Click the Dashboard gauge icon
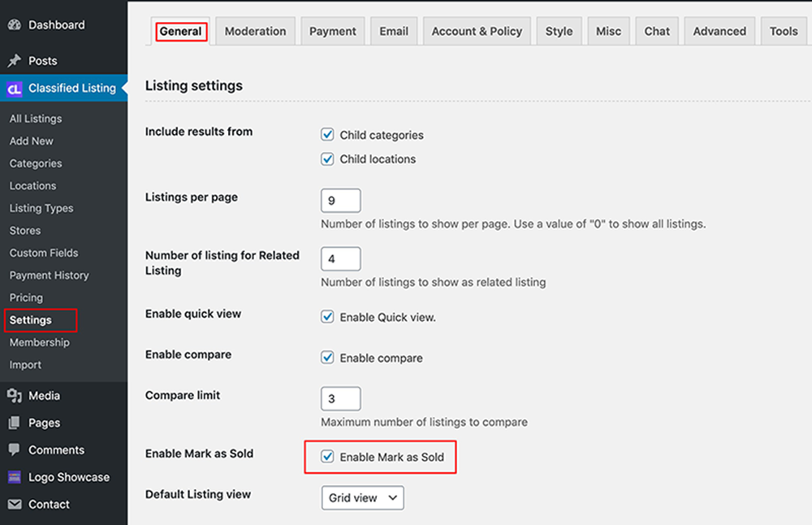This screenshot has width=812, height=525. click(15, 25)
